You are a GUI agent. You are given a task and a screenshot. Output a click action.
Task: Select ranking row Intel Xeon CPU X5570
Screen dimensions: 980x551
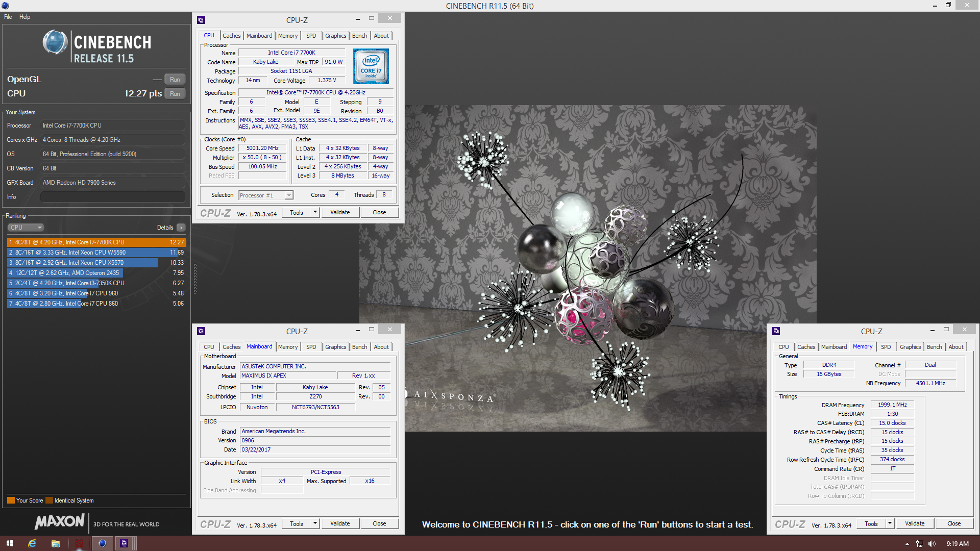click(96, 263)
